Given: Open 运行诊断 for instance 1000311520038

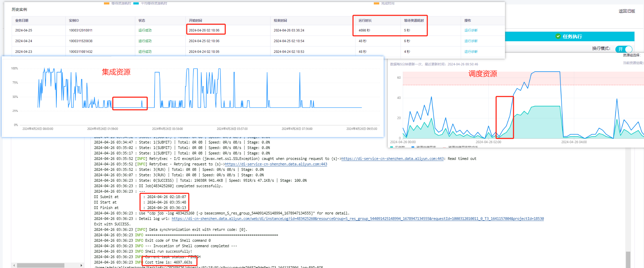Looking at the screenshot, I should [x=471, y=41].
